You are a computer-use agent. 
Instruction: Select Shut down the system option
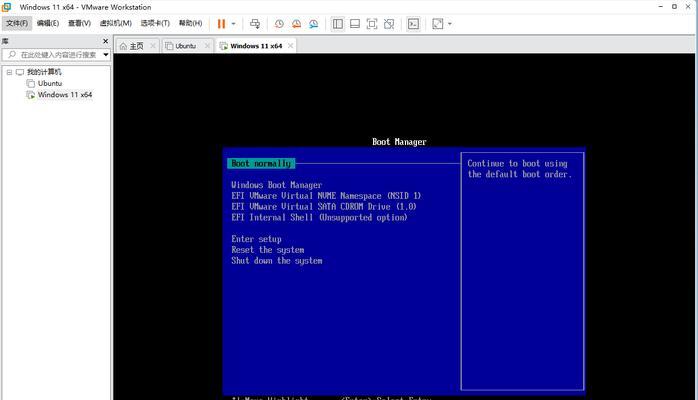[276, 261]
